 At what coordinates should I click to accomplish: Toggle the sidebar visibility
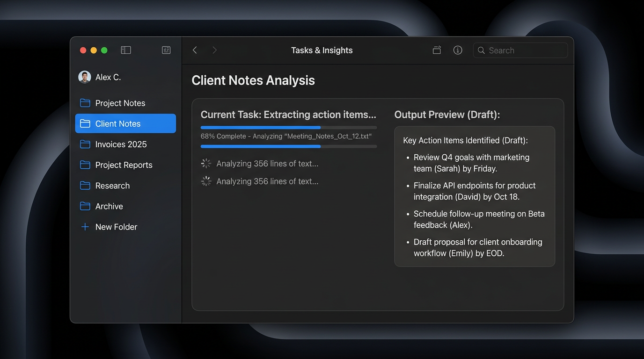click(x=125, y=50)
